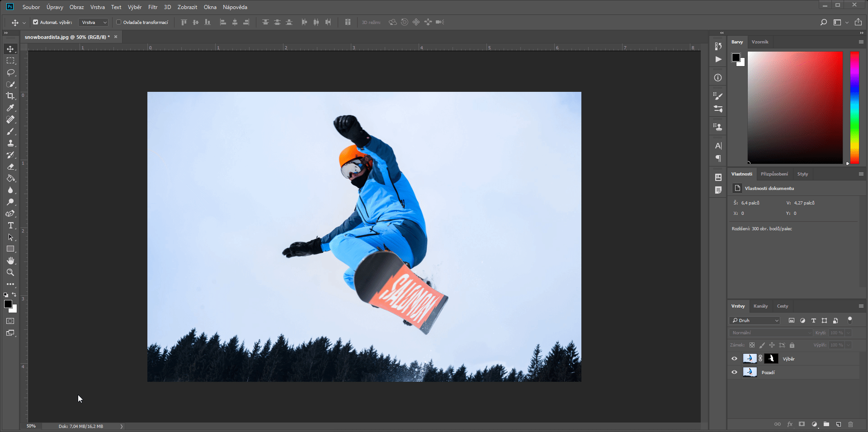This screenshot has width=868, height=432.
Task: Switch to the Styly panel tab
Action: tap(802, 174)
